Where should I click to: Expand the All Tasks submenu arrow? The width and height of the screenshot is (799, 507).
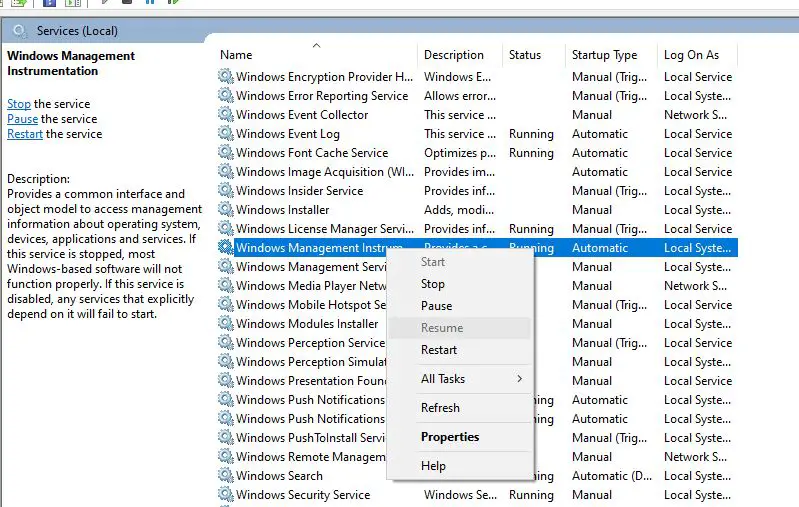coord(519,379)
